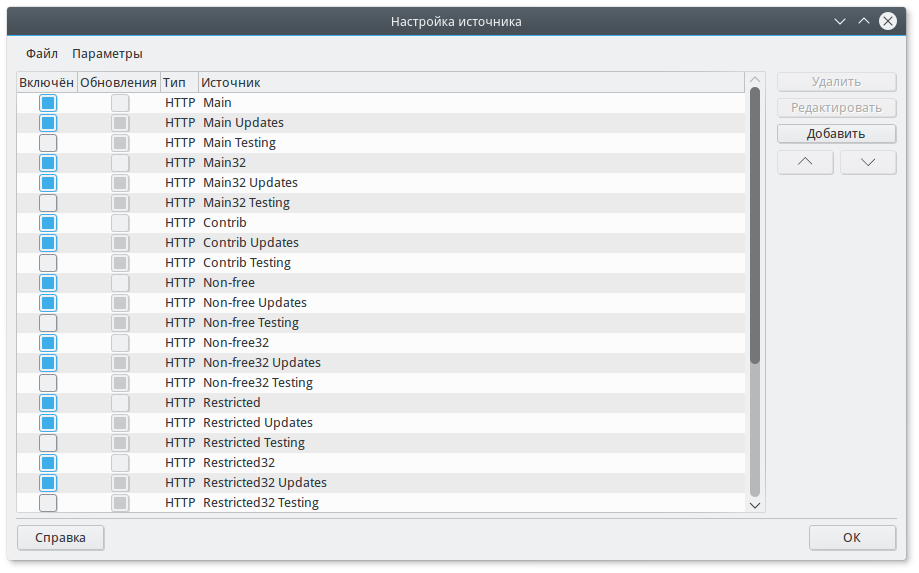Enable the Non-free Testing source
The image size is (919, 573).
48,323
